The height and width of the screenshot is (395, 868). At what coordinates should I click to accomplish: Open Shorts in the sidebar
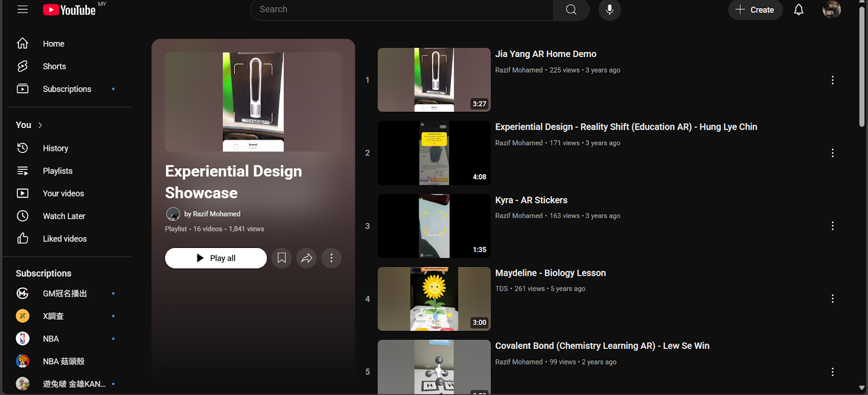pyautogui.click(x=70, y=66)
